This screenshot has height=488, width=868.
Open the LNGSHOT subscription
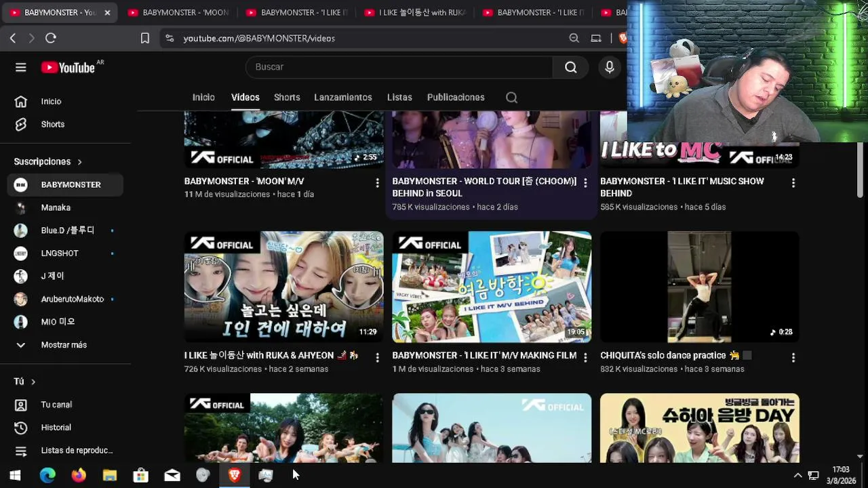tap(66, 253)
